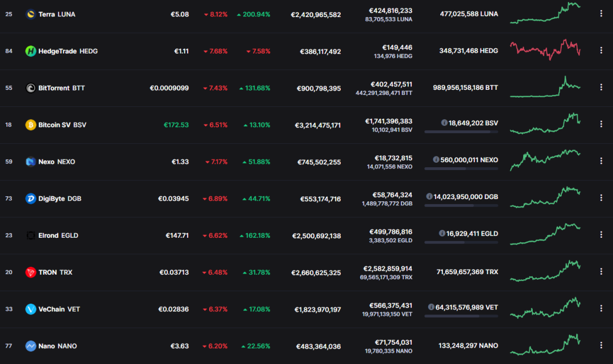Open the Elrond EGLD coin page
The width and height of the screenshot is (613, 364).
(58, 235)
